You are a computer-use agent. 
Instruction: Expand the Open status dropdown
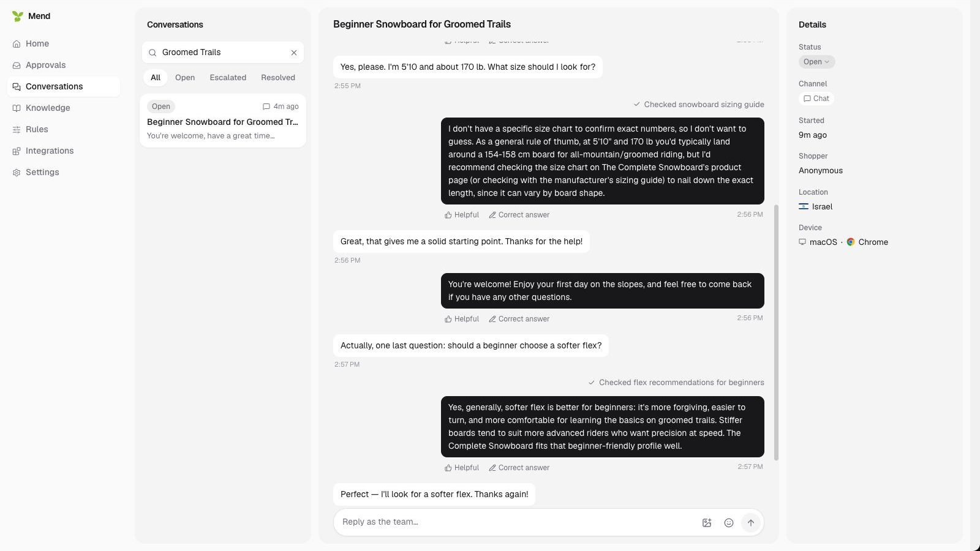click(x=816, y=62)
